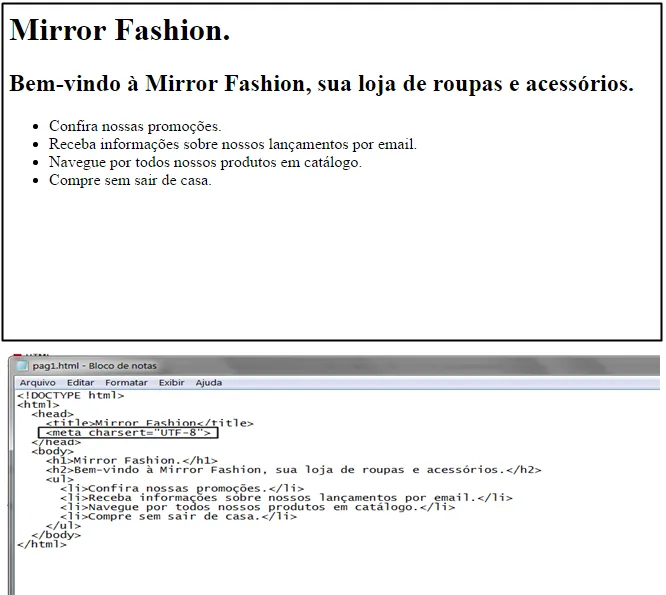Screen dimensions: 666x595
Task: Click the <h2> code line in Notepad
Action: pos(293,470)
